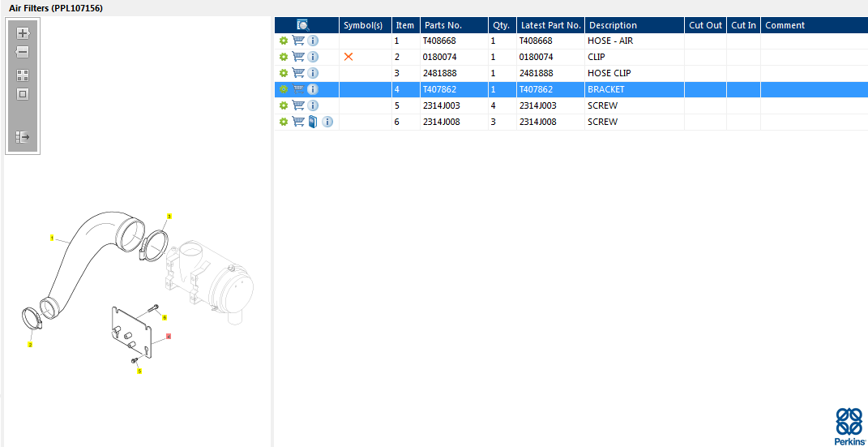Add 2314J003 SCREW to cart

pyautogui.click(x=298, y=105)
